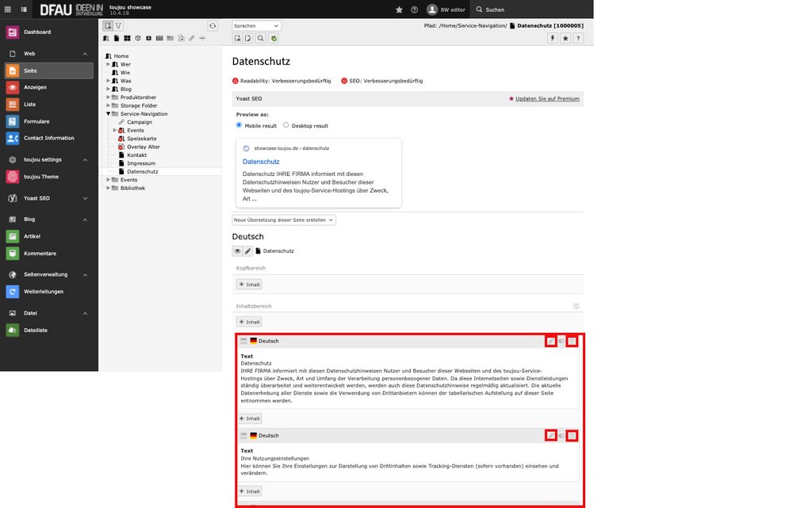The image size is (812, 508).
Task: Collapse the Service-Navigation tree node
Action: point(109,114)
